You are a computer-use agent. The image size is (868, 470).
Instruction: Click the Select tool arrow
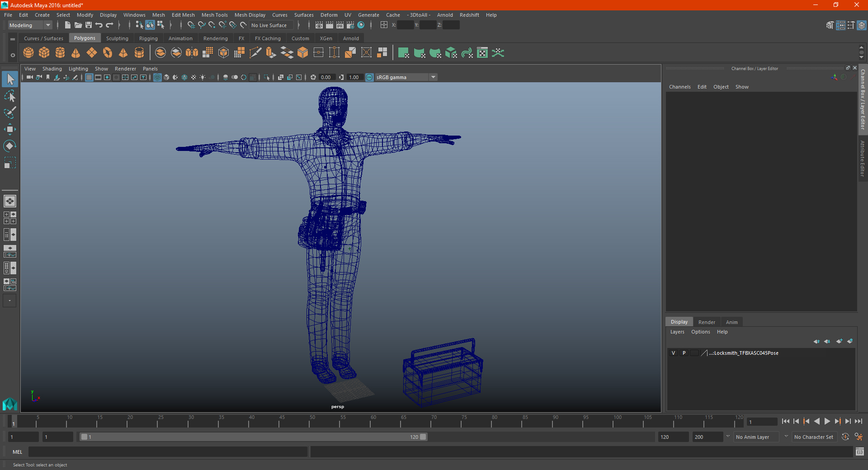coord(10,79)
